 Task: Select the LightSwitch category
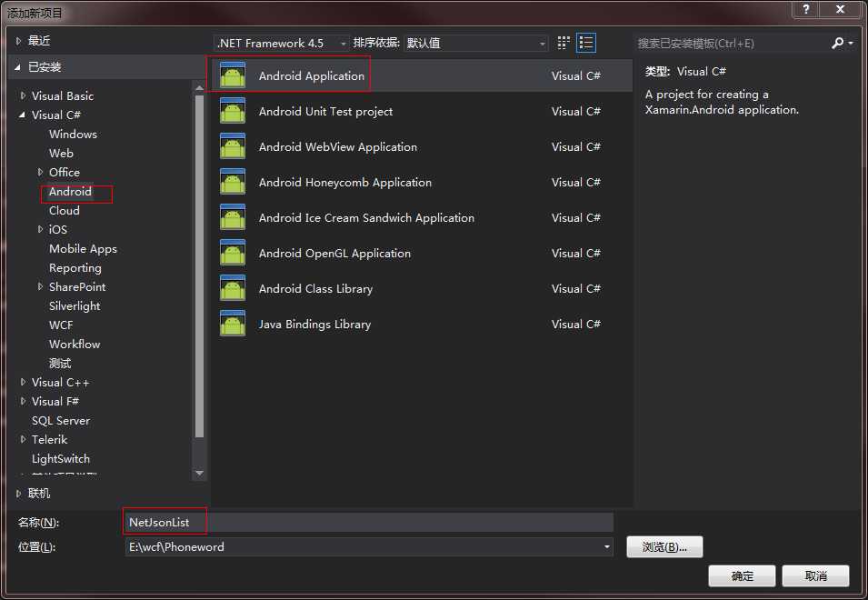click(61, 459)
